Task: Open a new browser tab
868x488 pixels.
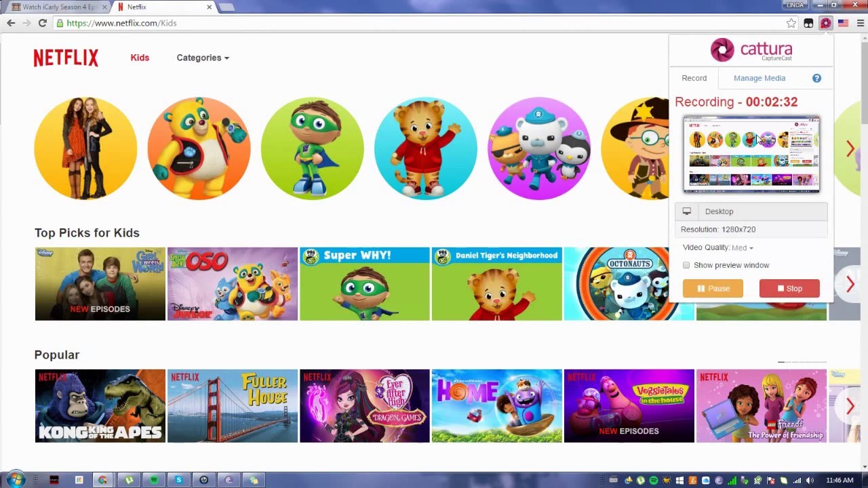Action: pos(226,7)
